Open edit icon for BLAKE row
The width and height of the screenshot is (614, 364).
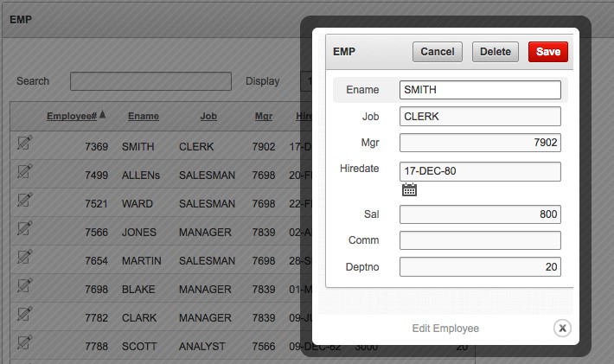point(24,286)
